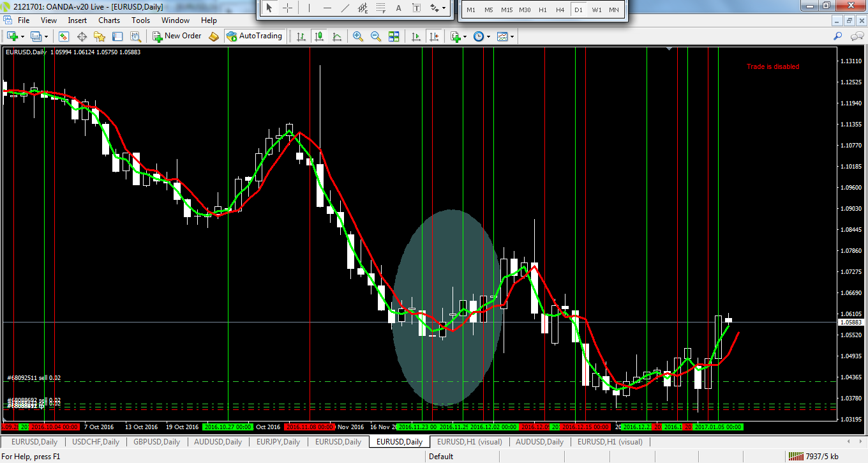Expand the Indicators list dropdown
868x463 pixels.
click(x=466, y=37)
